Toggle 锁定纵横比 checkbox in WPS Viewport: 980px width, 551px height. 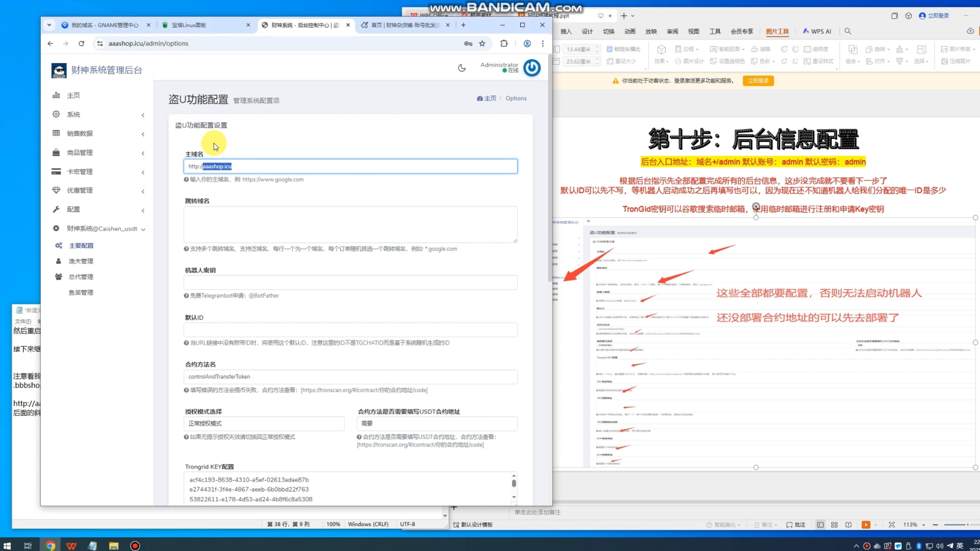(609, 49)
